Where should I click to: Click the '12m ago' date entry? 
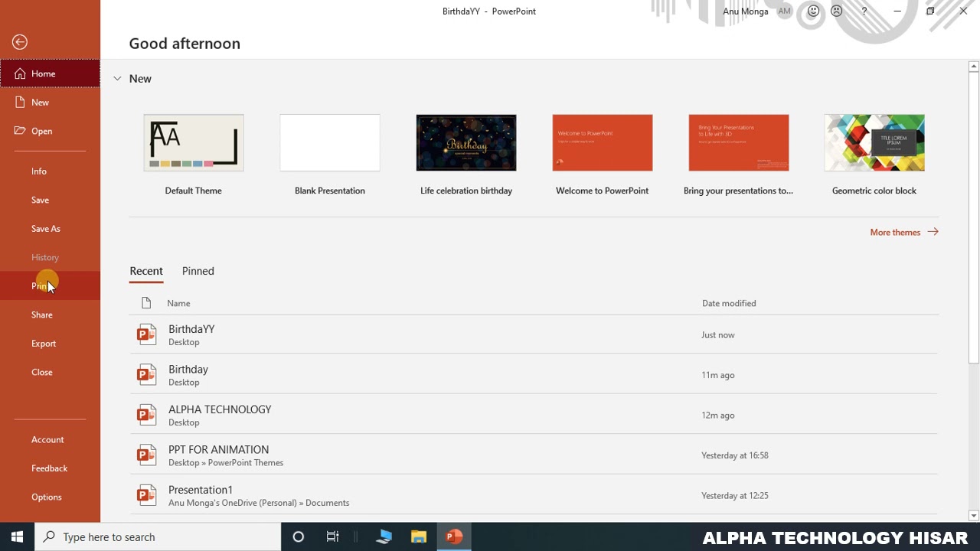tap(718, 416)
